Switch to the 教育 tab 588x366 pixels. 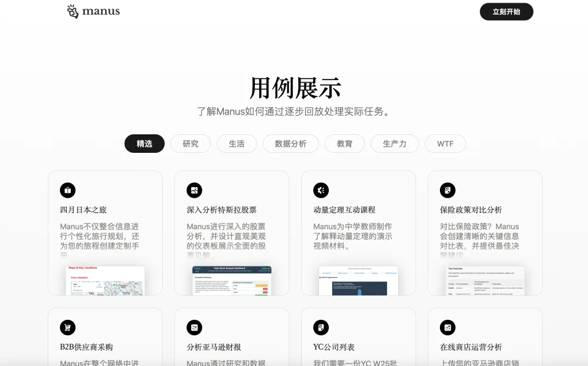pyautogui.click(x=345, y=144)
